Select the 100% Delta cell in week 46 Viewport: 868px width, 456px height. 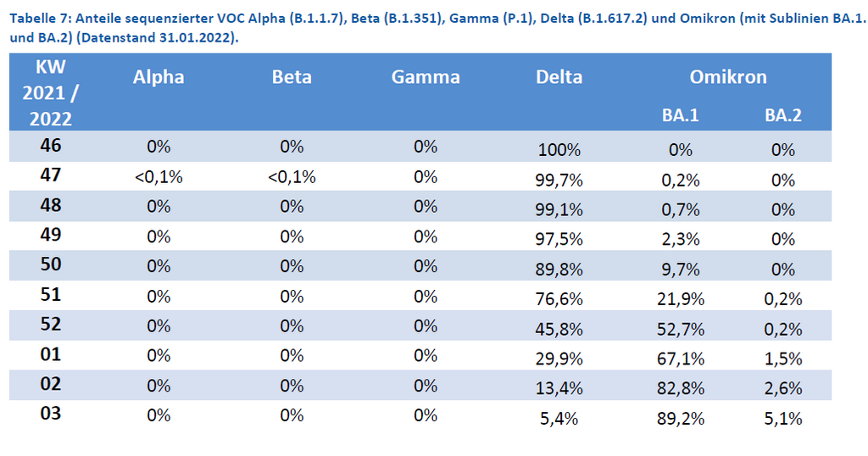click(559, 151)
